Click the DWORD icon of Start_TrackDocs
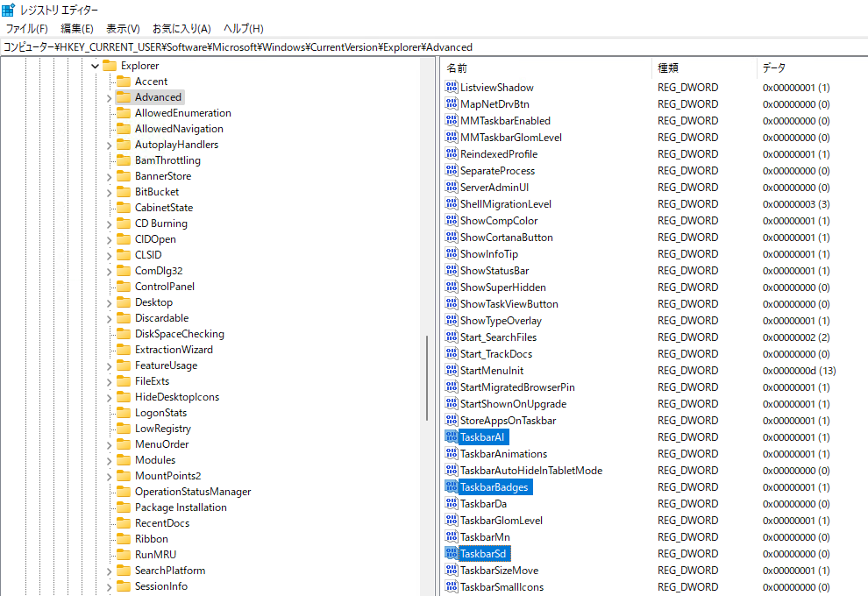The image size is (868, 596). point(452,353)
